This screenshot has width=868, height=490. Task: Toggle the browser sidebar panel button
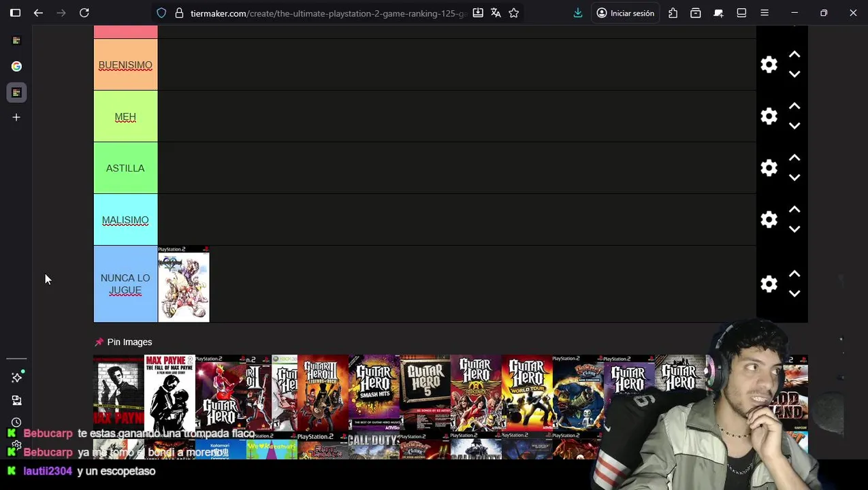point(15,13)
